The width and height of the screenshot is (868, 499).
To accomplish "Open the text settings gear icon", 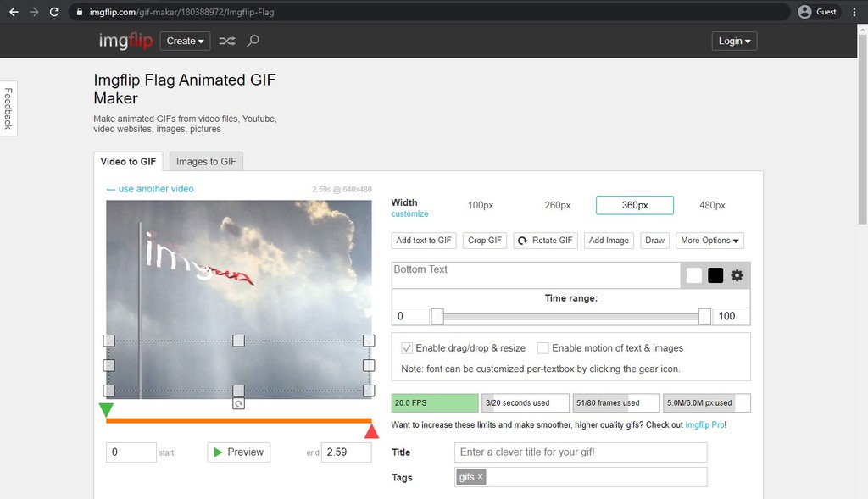I will [736, 274].
